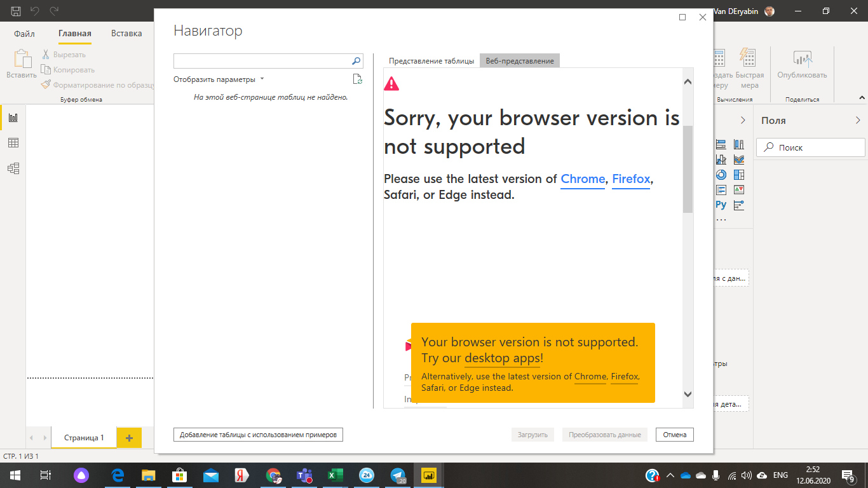Open Telegram from the taskbar
Screen dimensions: 868x488
point(398,475)
